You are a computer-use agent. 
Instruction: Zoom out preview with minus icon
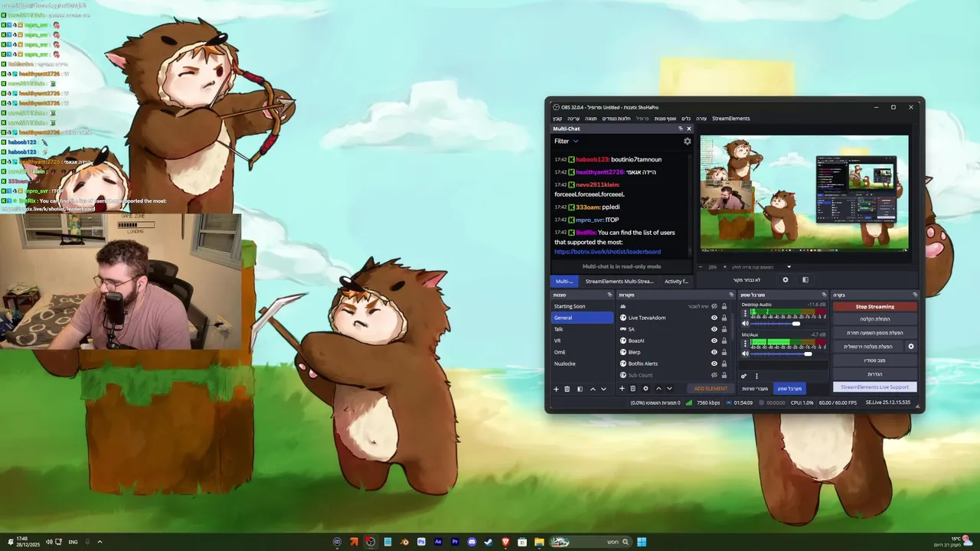pyautogui.click(x=700, y=267)
